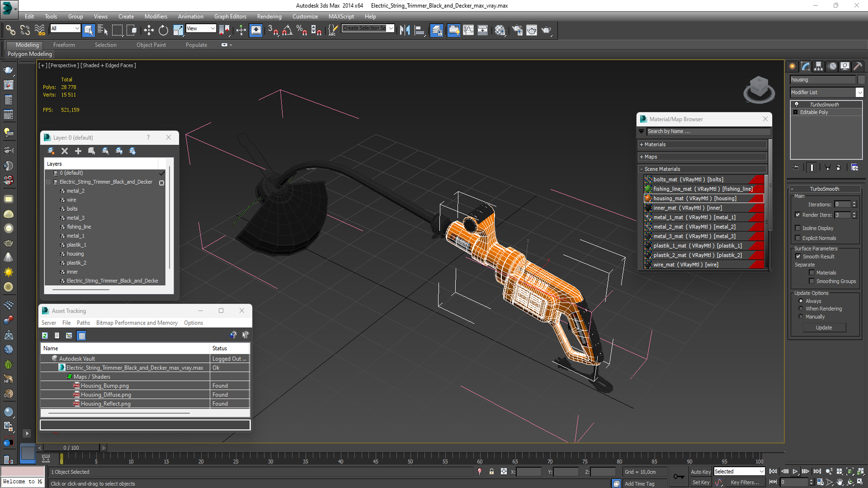
Task: Switch to Object Paint ribbon tab
Action: tap(151, 45)
